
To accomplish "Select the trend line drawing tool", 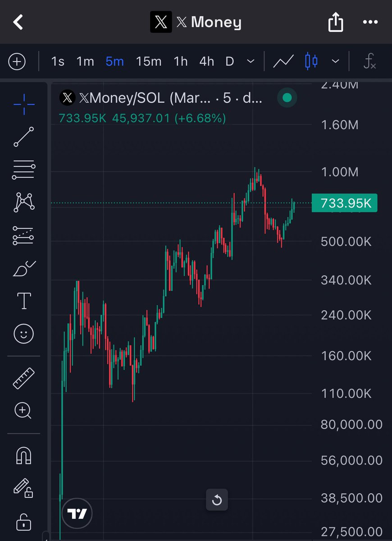I will [x=24, y=137].
